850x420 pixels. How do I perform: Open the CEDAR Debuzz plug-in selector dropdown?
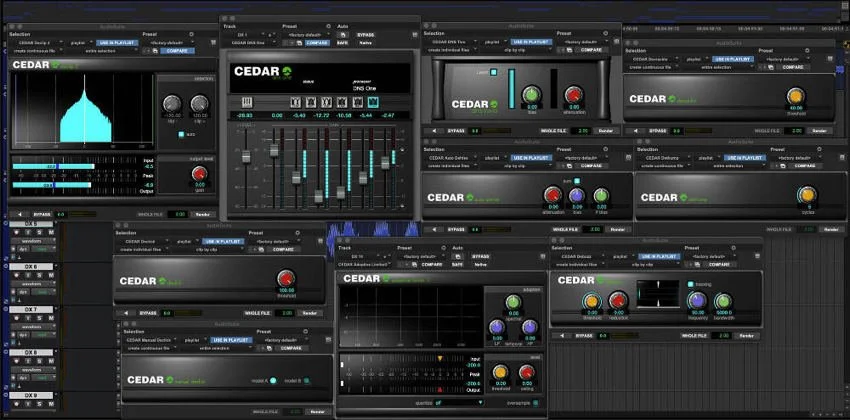pyautogui.click(x=577, y=256)
